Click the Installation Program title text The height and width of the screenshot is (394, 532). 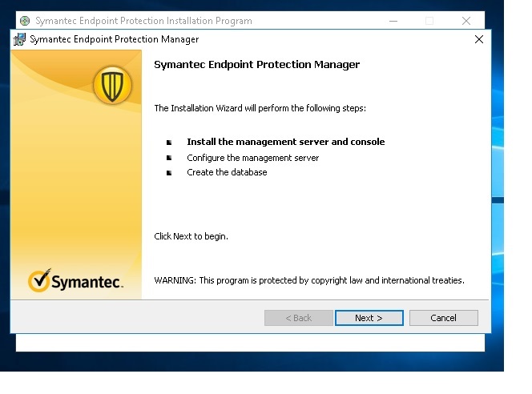[x=144, y=21]
